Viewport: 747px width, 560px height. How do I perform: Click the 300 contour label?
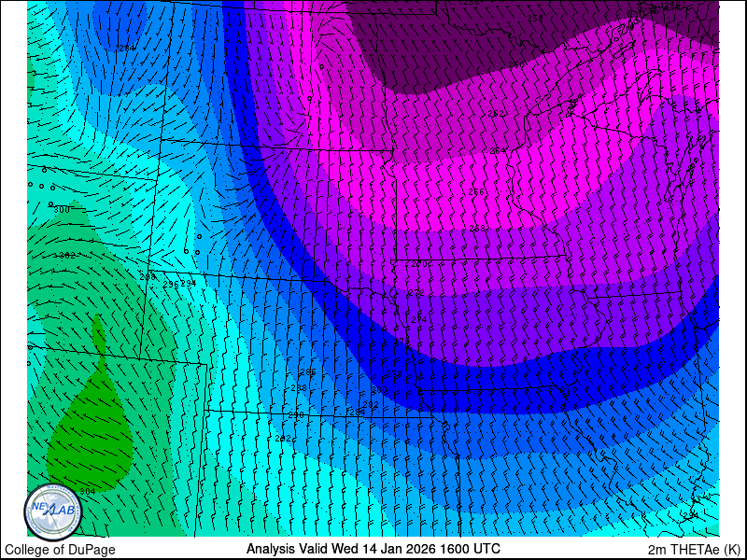pyautogui.click(x=62, y=209)
